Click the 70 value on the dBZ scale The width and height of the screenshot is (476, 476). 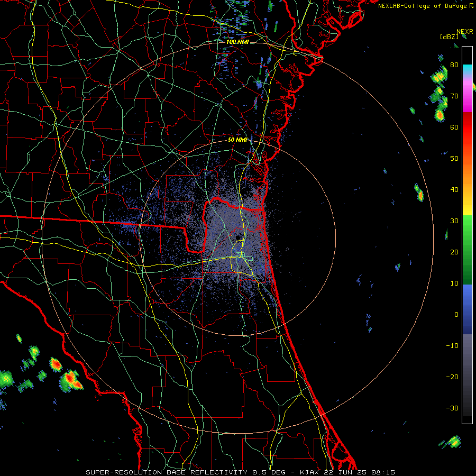click(454, 96)
